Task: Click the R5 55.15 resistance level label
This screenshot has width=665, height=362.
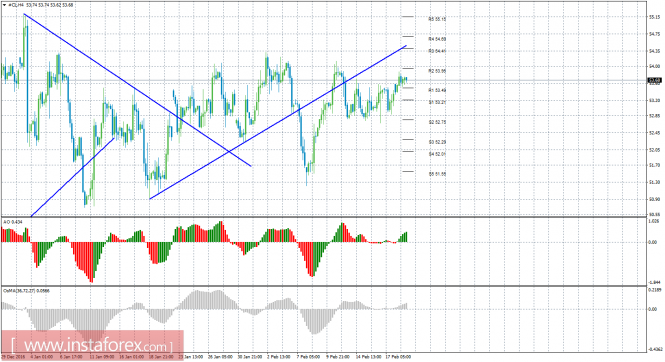Action: point(437,19)
